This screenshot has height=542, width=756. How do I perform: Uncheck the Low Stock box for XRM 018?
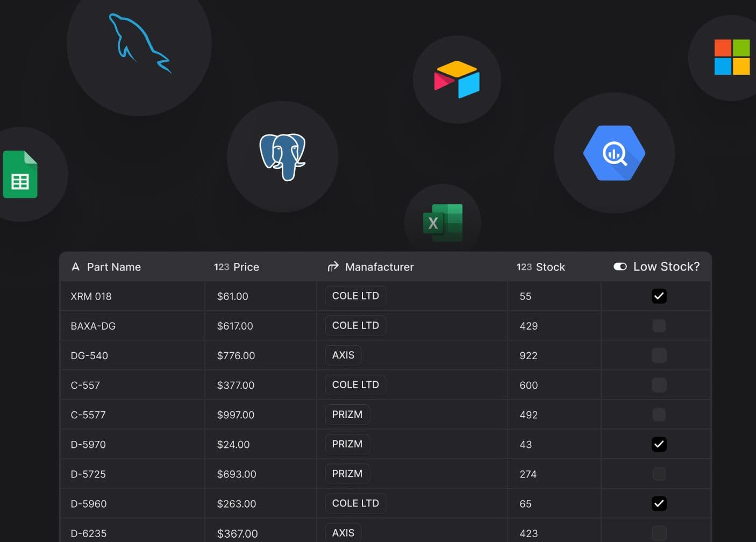point(659,296)
